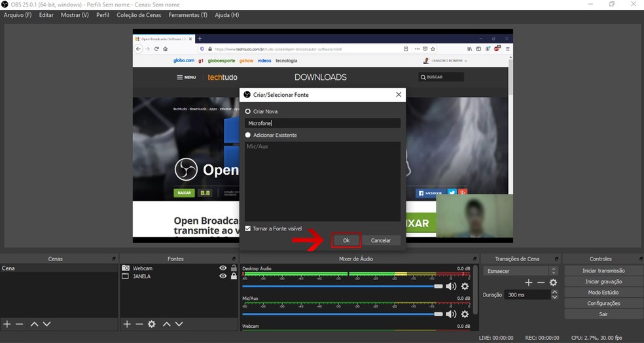Move the source down in Fontes list

[x=179, y=324]
